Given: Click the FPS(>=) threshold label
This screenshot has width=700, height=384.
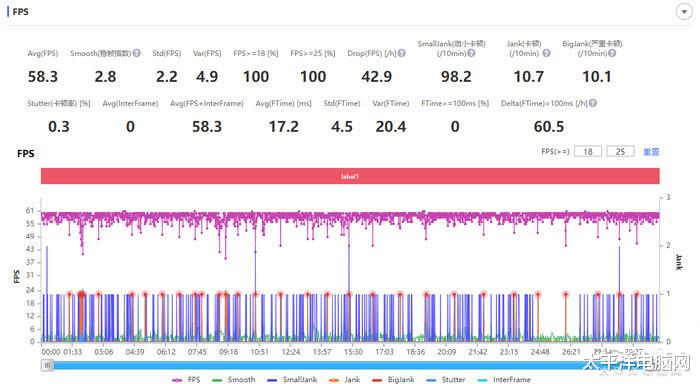Looking at the screenshot, I should (555, 151).
